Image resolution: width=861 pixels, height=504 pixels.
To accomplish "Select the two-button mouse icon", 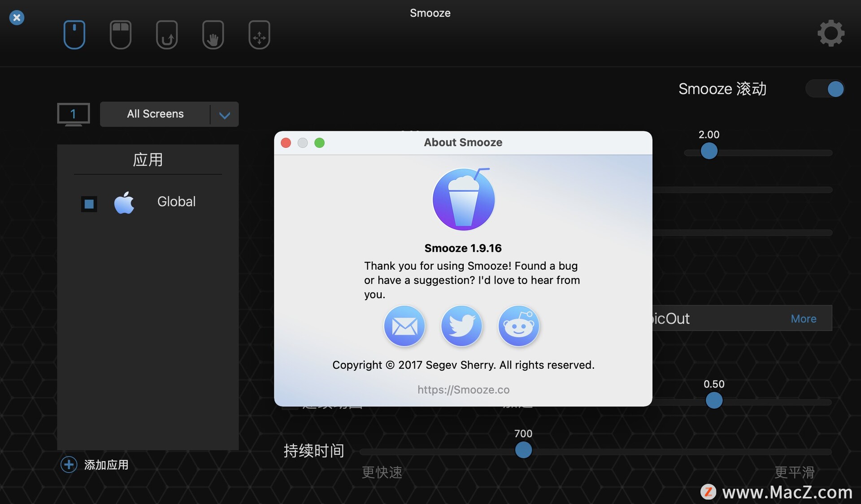I will [120, 34].
